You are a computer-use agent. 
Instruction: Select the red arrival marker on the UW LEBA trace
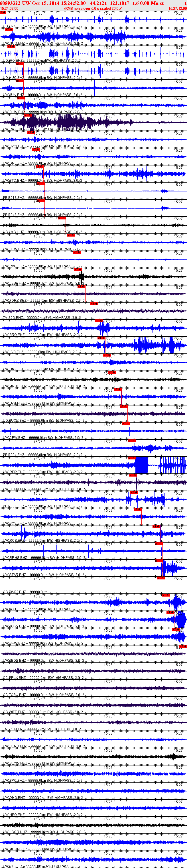pos(78,269)
